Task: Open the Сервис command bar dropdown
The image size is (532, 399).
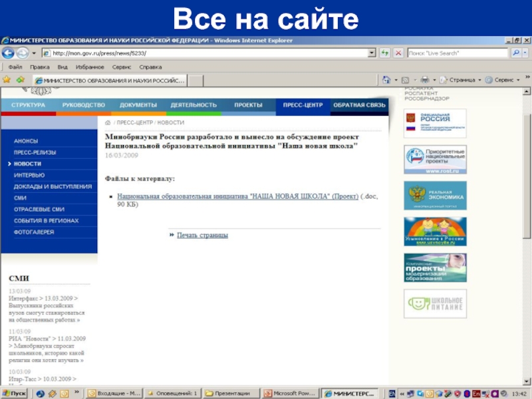Action: pos(503,80)
